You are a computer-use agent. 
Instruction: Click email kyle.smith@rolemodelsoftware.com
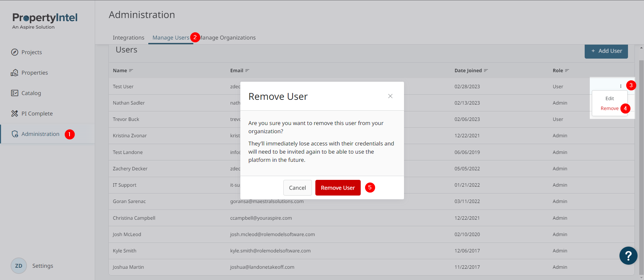(270, 251)
